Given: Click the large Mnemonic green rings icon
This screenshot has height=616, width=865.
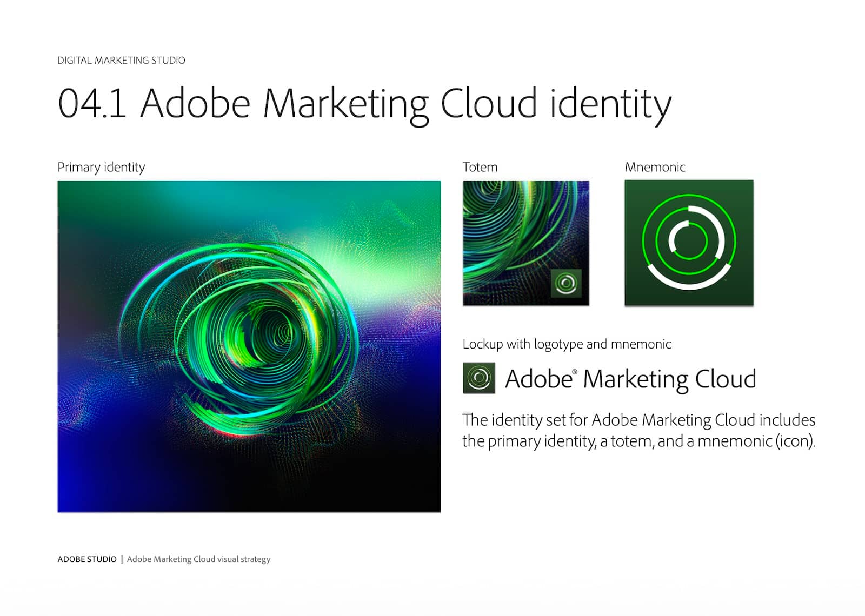Looking at the screenshot, I should [x=689, y=243].
